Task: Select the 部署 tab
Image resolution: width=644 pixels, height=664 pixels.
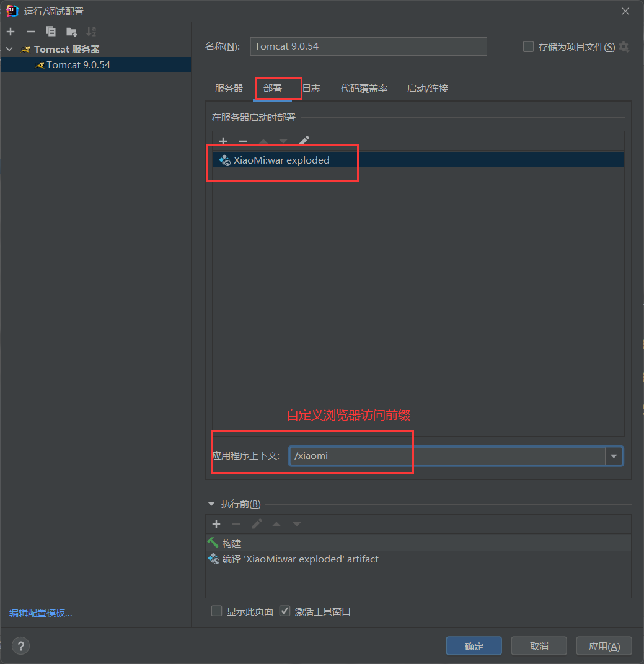Action: 273,89
